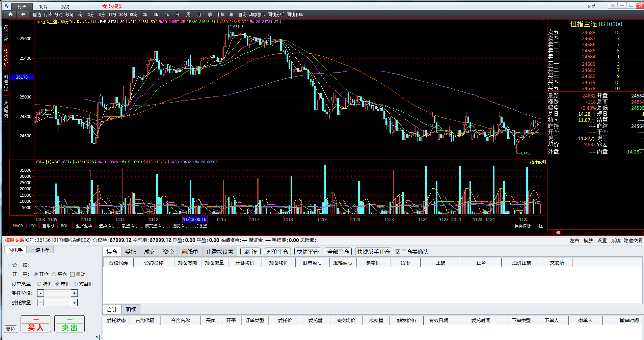Open the 功能 menu
This screenshot has height=340, width=644.
click(x=43, y=6)
